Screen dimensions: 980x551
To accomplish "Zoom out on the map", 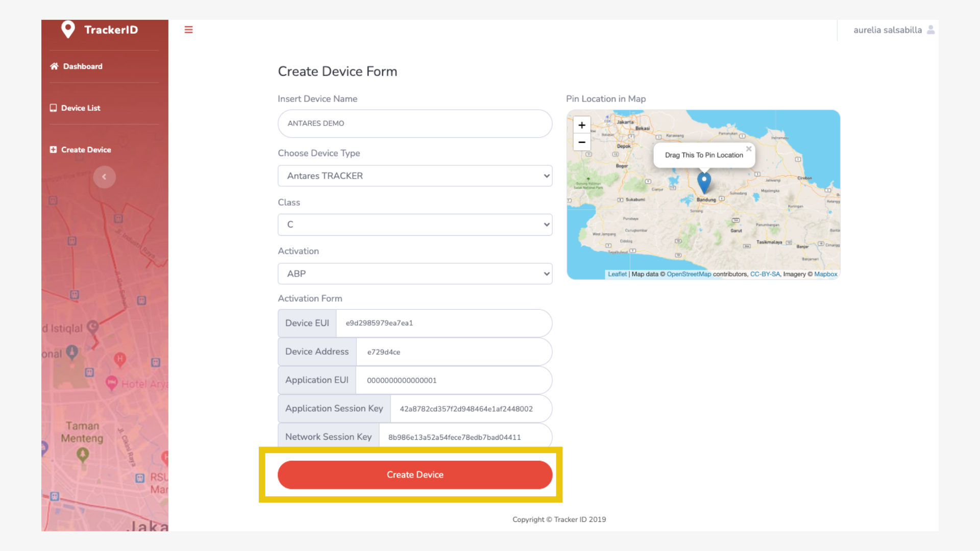I will 581,142.
